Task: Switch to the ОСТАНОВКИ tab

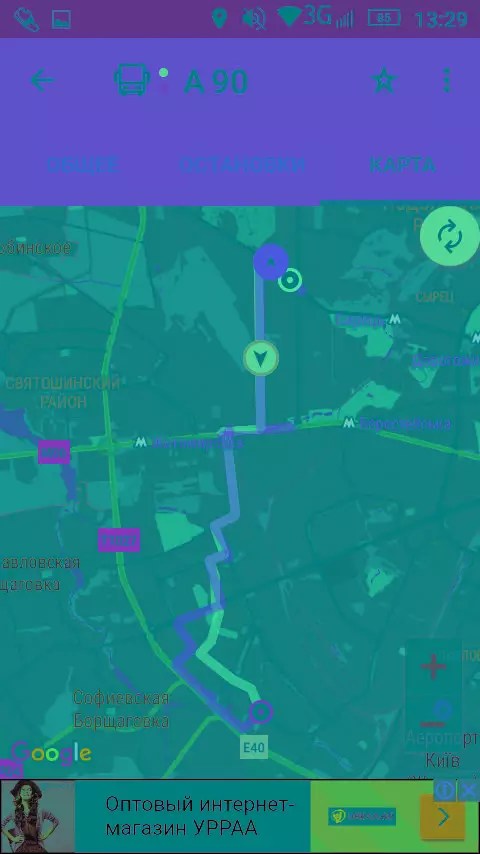Action: [x=242, y=165]
